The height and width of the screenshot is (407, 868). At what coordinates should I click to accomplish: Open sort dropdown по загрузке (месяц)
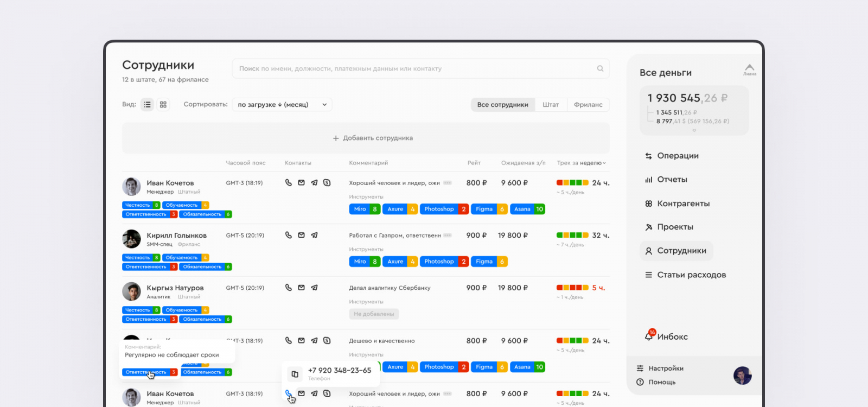(x=282, y=105)
